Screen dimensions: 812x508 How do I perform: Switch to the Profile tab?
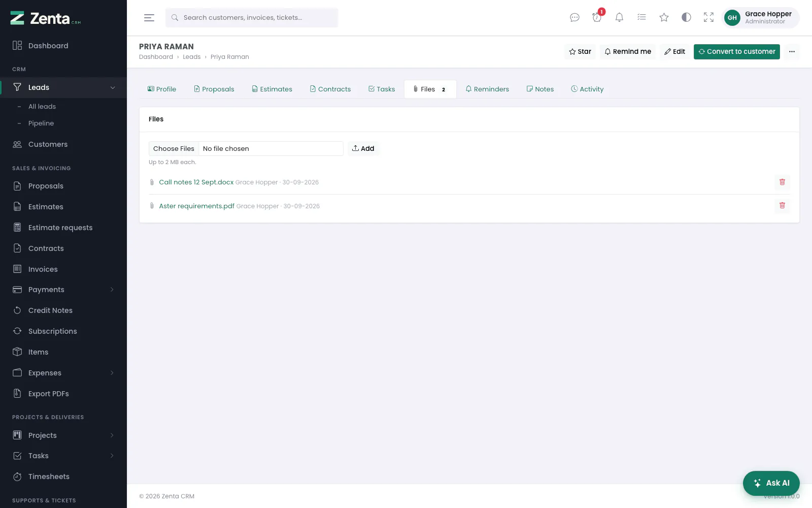pyautogui.click(x=162, y=89)
